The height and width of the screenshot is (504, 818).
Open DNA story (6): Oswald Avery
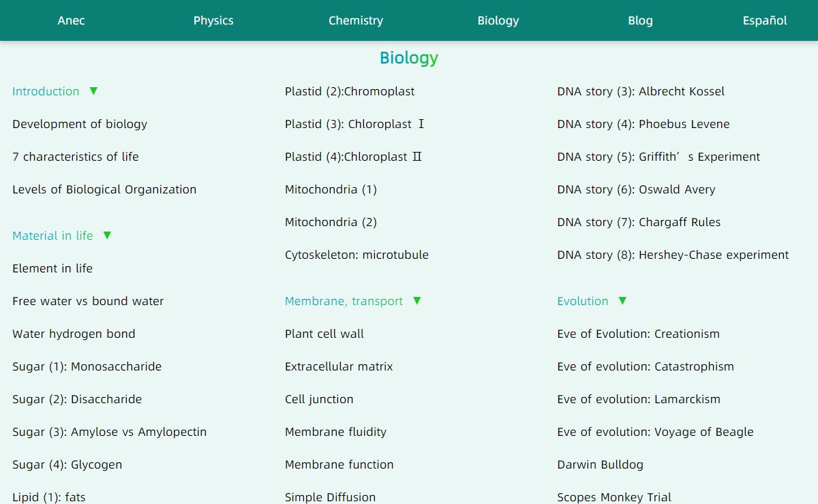click(636, 189)
